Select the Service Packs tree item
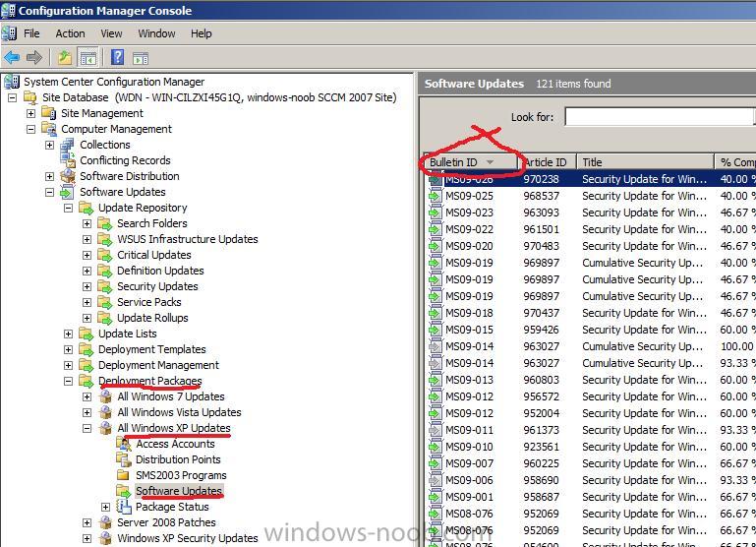 click(x=149, y=302)
